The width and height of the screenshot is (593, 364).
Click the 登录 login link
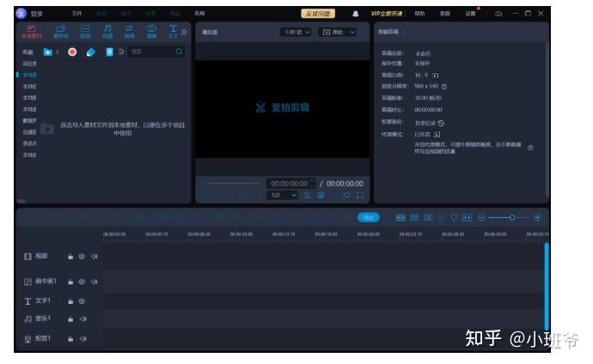click(x=37, y=14)
